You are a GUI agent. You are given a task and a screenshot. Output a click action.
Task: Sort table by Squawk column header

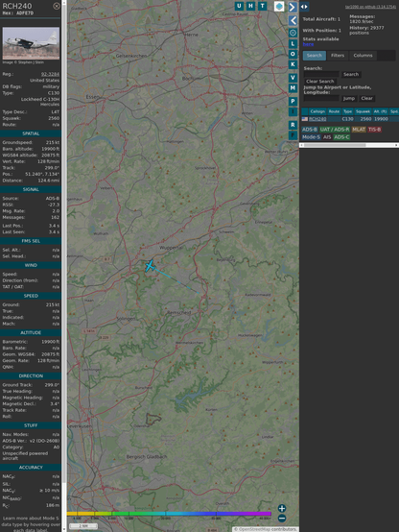tap(363, 111)
